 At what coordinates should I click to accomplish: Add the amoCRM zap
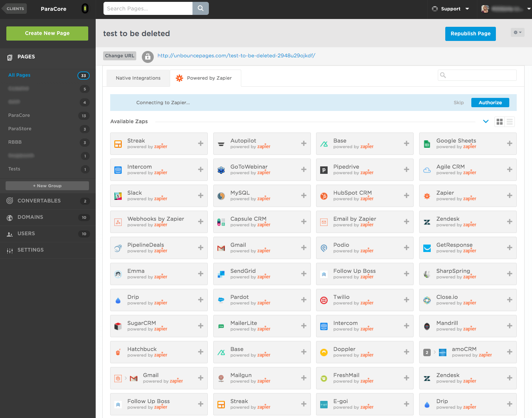click(x=509, y=352)
